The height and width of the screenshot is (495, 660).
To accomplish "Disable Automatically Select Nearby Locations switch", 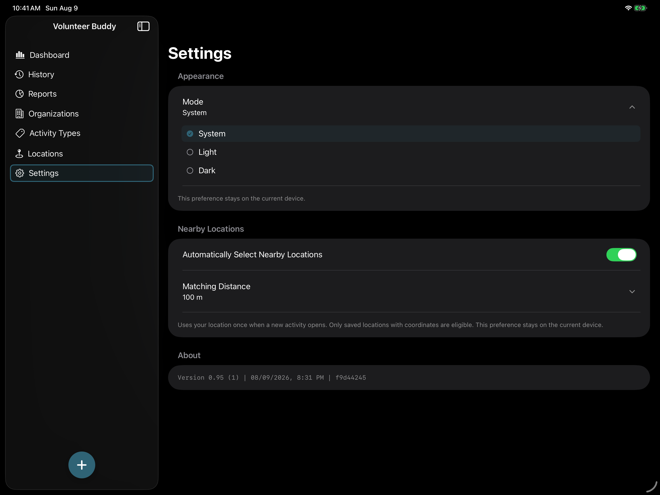I will coord(621,255).
